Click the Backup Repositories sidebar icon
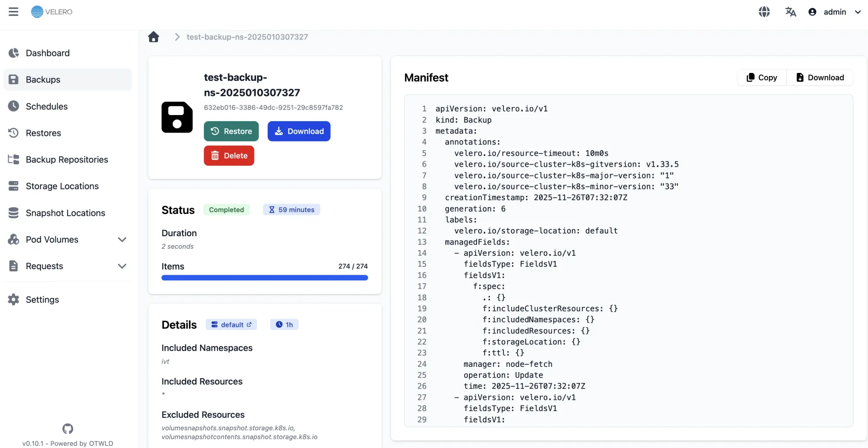 [13, 159]
